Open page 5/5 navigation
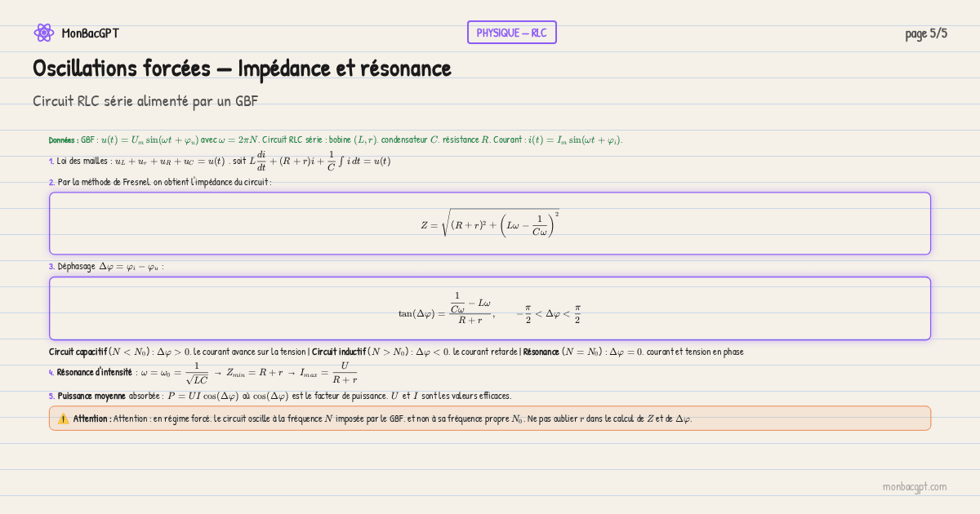Image resolution: width=980 pixels, height=514 pixels. [x=927, y=32]
